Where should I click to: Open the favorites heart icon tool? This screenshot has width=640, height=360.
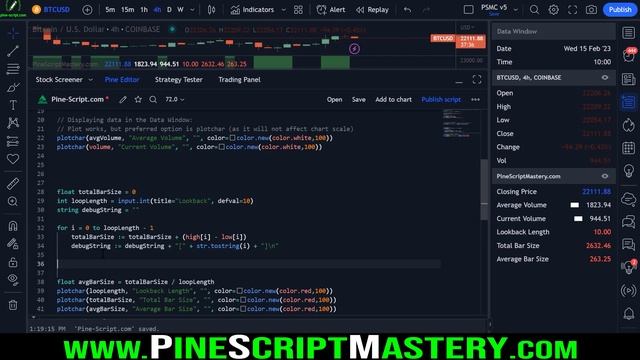[x=13, y=159]
